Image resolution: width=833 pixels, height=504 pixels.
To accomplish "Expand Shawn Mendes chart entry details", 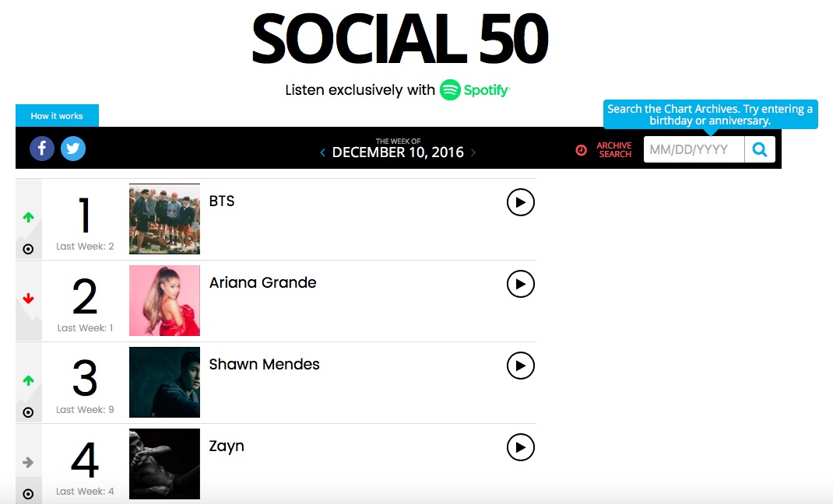I will (29, 412).
